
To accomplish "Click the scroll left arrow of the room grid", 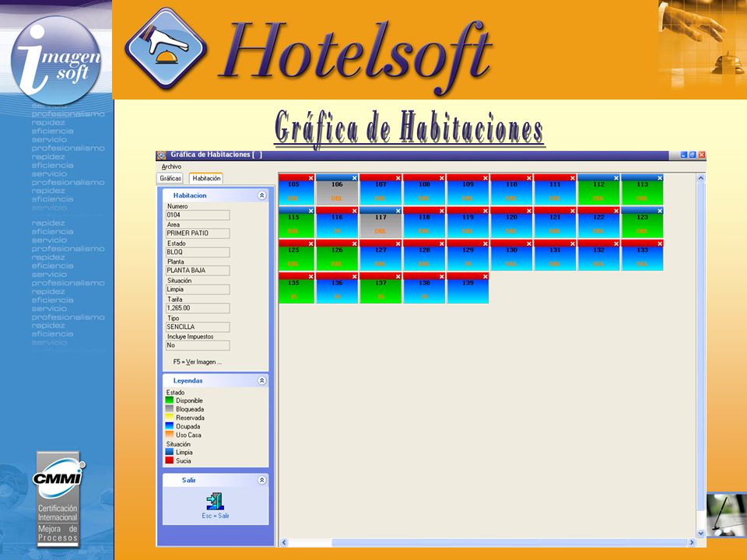I will [x=285, y=542].
